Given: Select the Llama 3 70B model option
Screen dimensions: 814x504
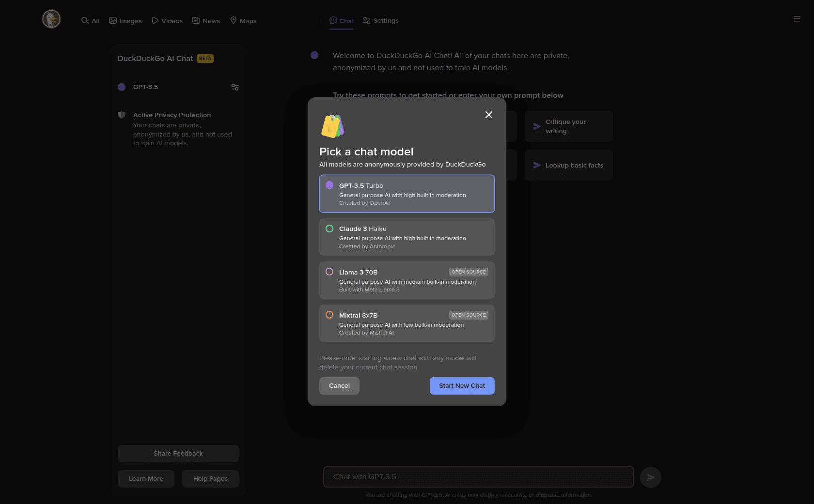Looking at the screenshot, I should click(407, 280).
